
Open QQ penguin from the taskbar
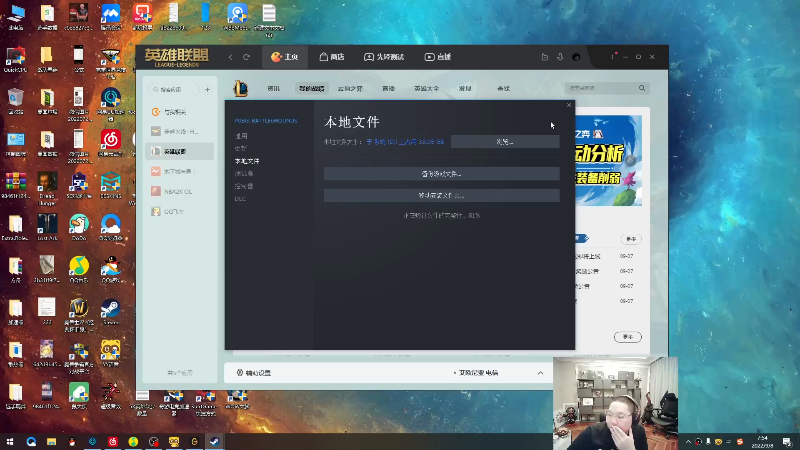click(x=72, y=442)
